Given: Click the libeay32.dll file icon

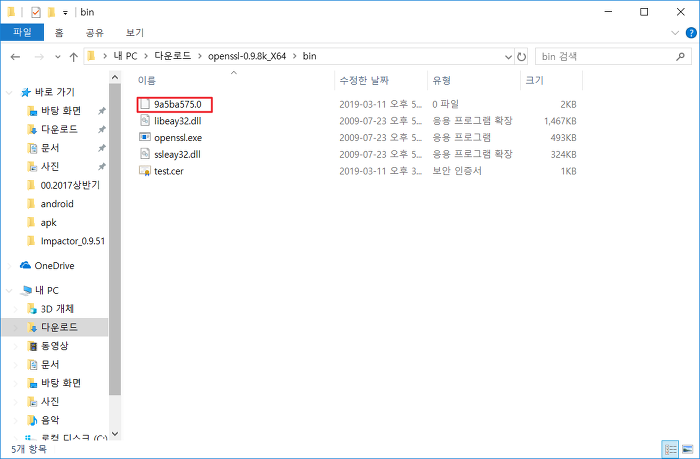Looking at the screenshot, I should click(145, 121).
